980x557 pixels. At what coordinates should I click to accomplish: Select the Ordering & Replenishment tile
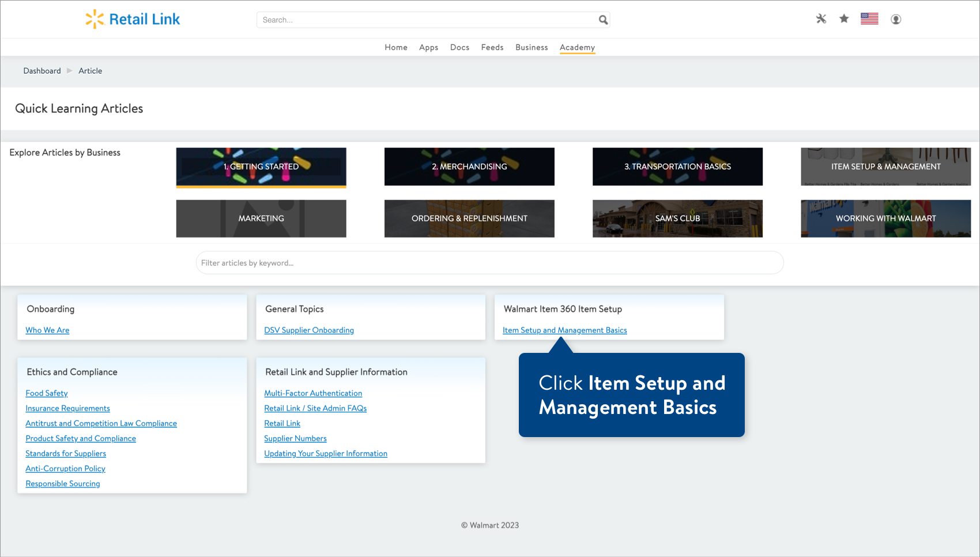point(469,219)
